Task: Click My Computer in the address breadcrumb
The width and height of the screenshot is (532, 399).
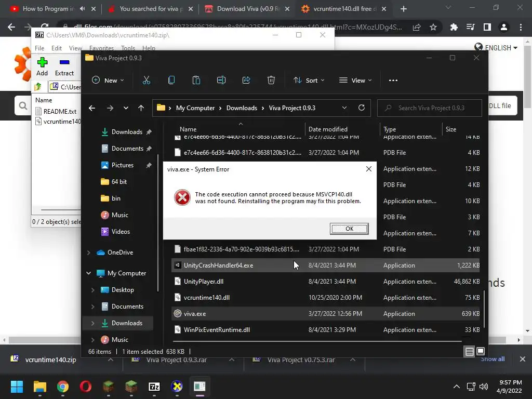Action: coord(195,108)
